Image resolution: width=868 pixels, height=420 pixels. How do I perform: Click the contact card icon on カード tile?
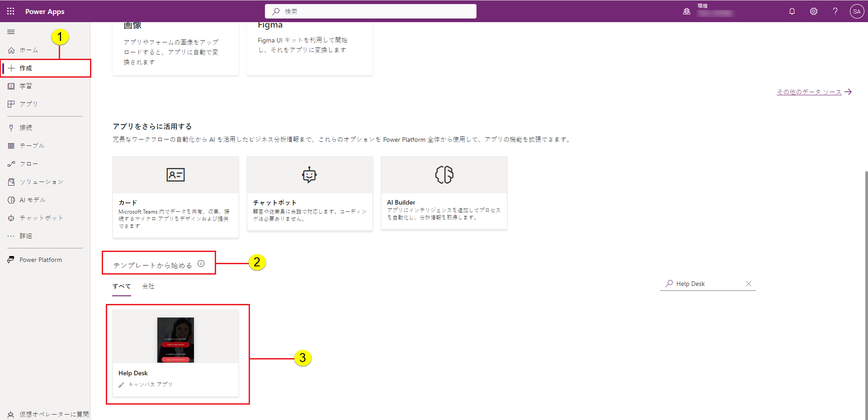click(x=175, y=175)
